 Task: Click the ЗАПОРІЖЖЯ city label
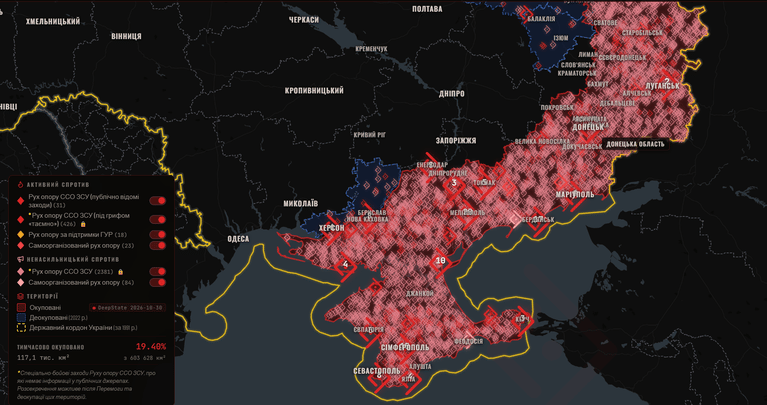click(x=456, y=140)
